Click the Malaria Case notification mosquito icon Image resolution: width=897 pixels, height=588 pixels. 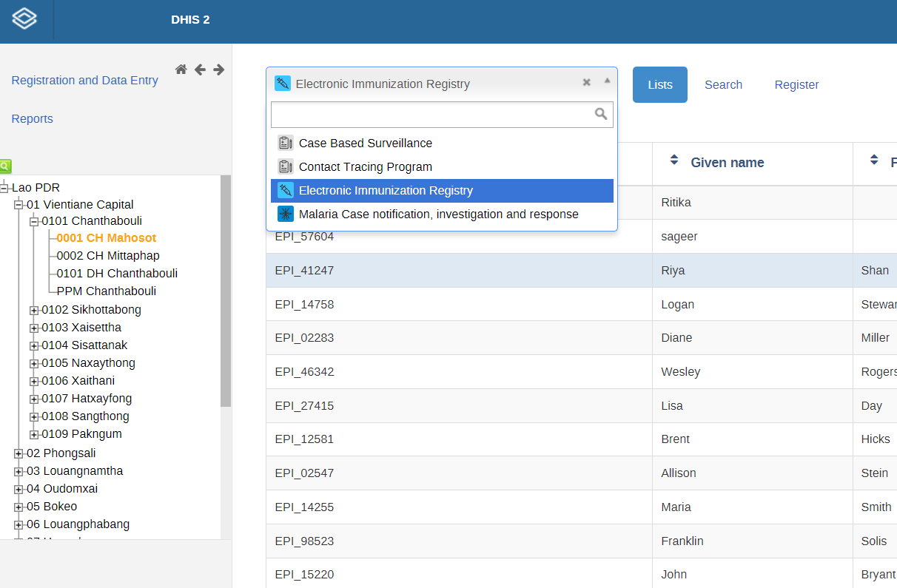[x=286, y=214]
